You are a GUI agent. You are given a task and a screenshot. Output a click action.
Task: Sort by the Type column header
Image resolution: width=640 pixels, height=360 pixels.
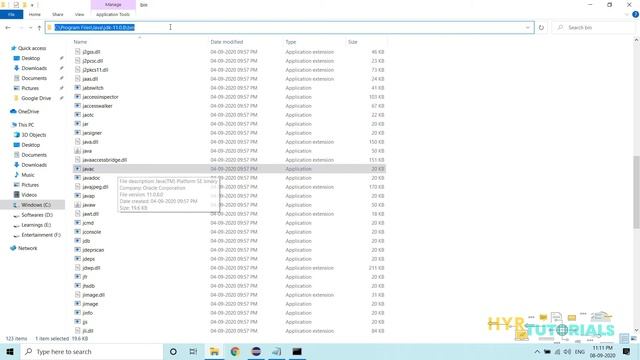coord(291,42)
